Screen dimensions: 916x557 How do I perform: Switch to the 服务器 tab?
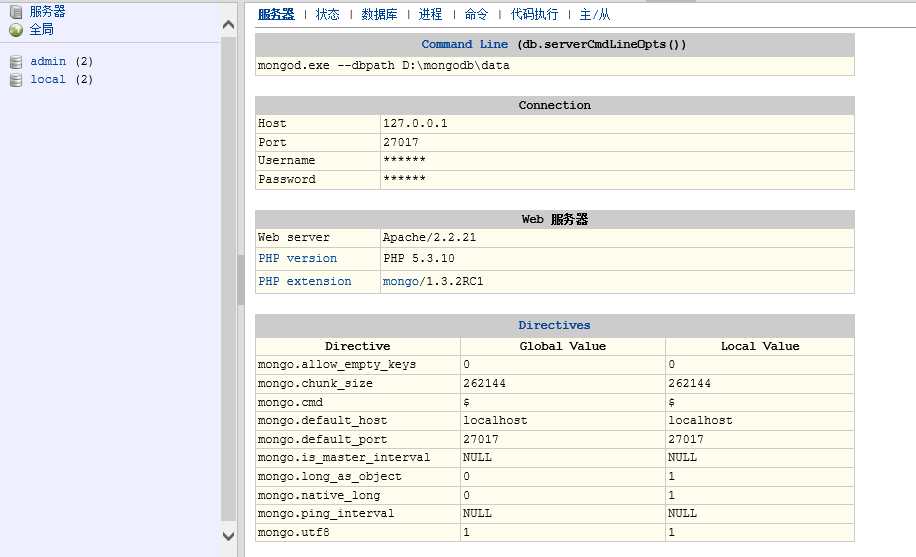276,15
